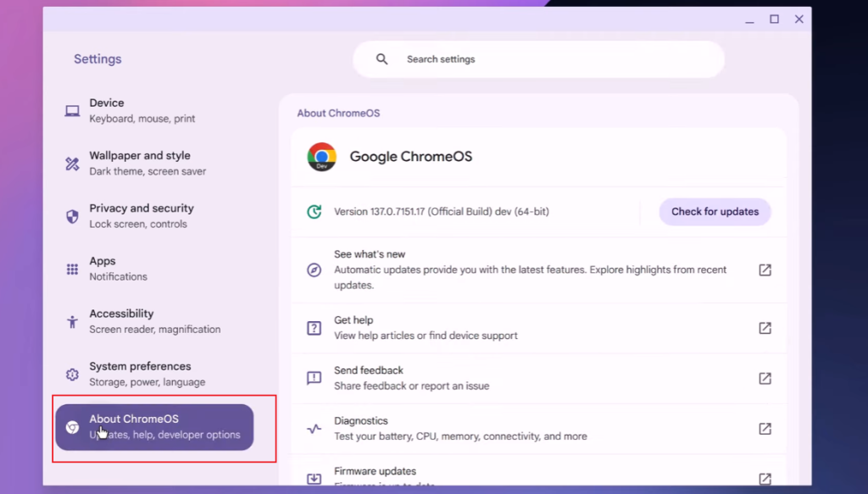Open external link icon for Diagnostics
This screenshot has width=868, height=494.
point(765,429)
